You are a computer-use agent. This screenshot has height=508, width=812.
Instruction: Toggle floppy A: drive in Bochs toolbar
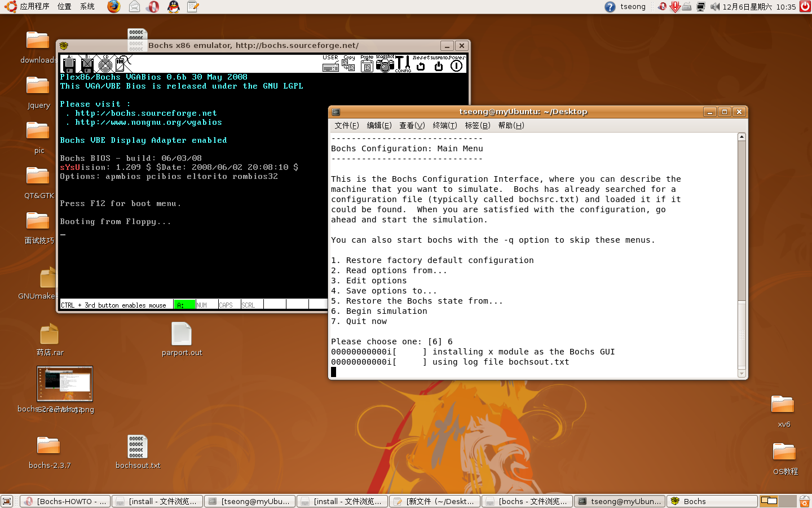69,64
